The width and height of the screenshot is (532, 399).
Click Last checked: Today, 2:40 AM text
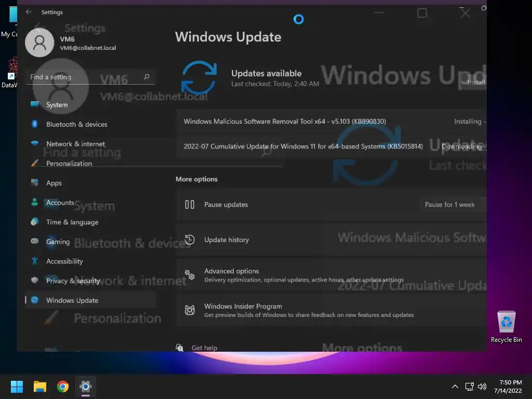tap(275, 84)
